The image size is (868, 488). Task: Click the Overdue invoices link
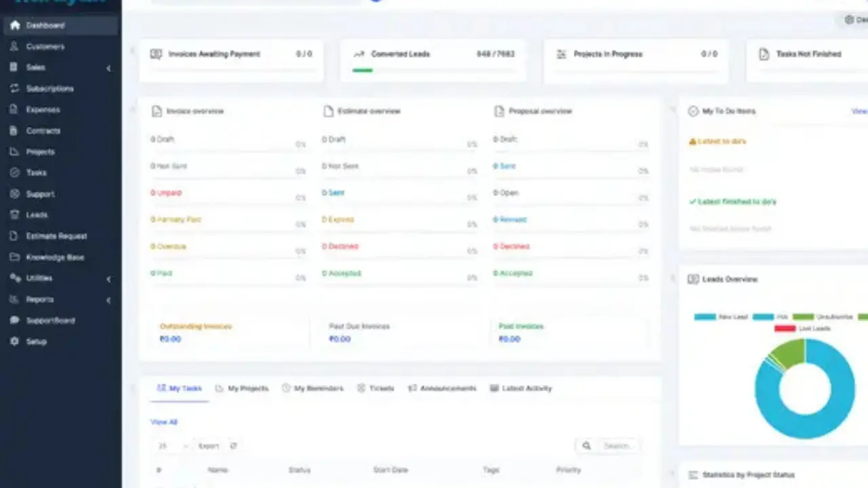(168, 247)
